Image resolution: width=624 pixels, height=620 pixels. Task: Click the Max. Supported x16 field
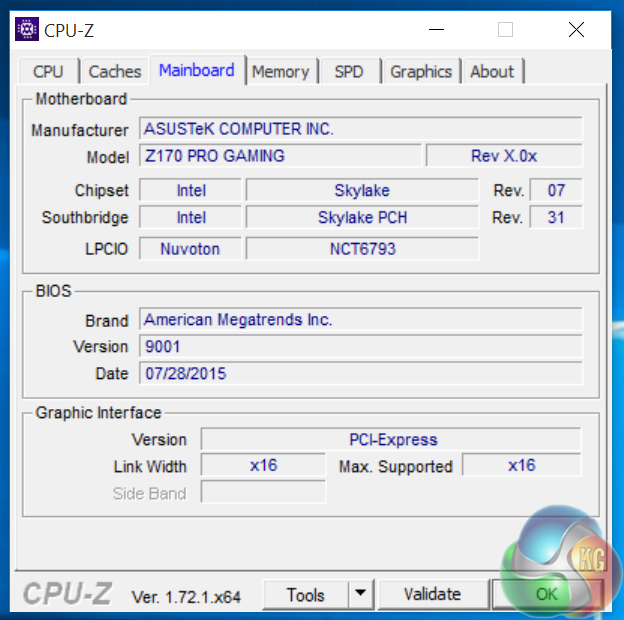[x=521, y=465]
